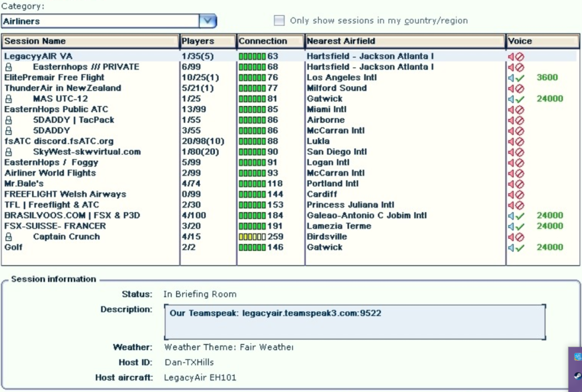Image resolution: width=582 pixels, height=392 pixels.
Task: Click Lamezia Terme airfield cell
Action: pyautogui.click(x=339, y=226)
